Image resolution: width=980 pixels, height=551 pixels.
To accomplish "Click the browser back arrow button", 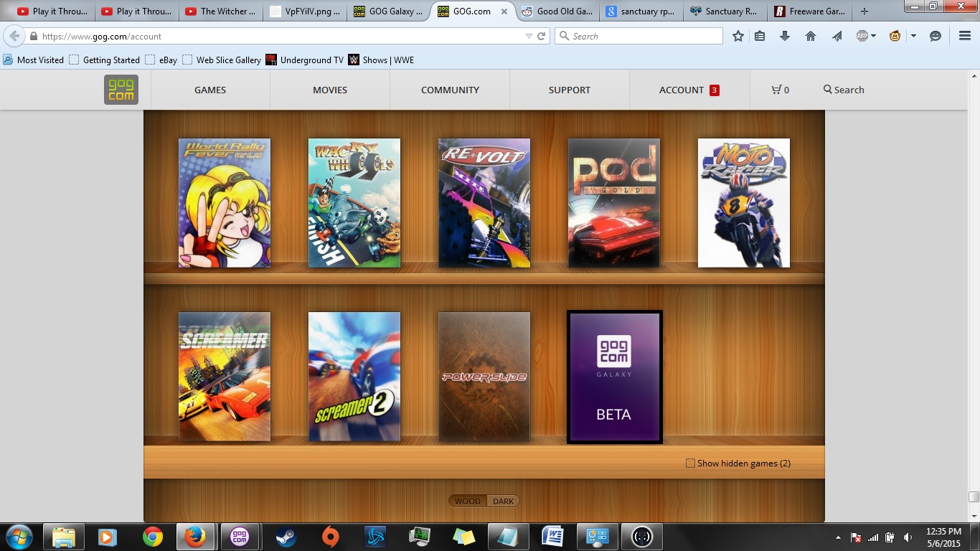I will click(14, 36).
